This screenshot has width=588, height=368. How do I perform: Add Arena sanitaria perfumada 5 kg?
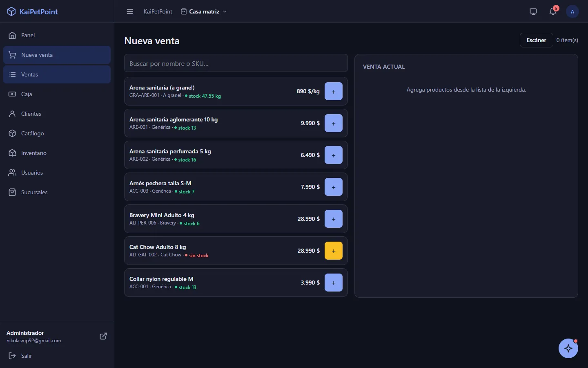[x=334, y=155]
